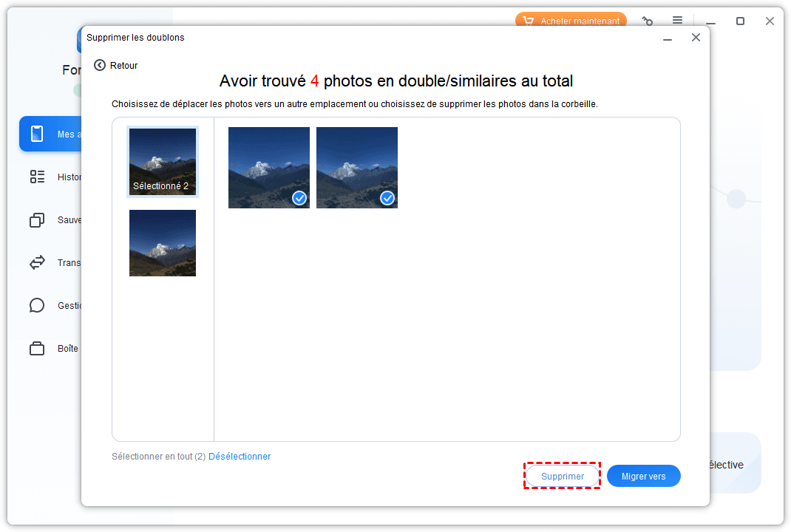Select the second duplicate group thumbnail
The height and width of the screenshot is (532, 791).
click(163, 243)
